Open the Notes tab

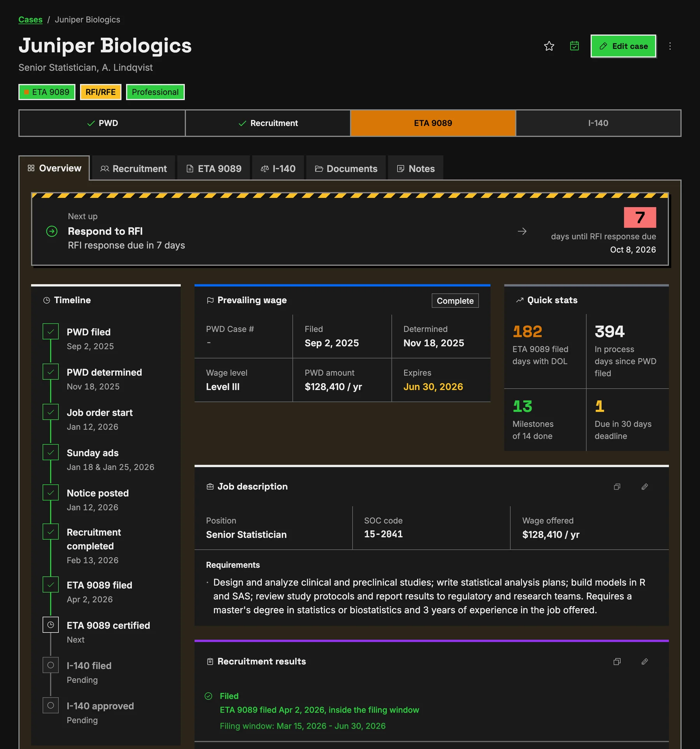(x=415, y=169)
